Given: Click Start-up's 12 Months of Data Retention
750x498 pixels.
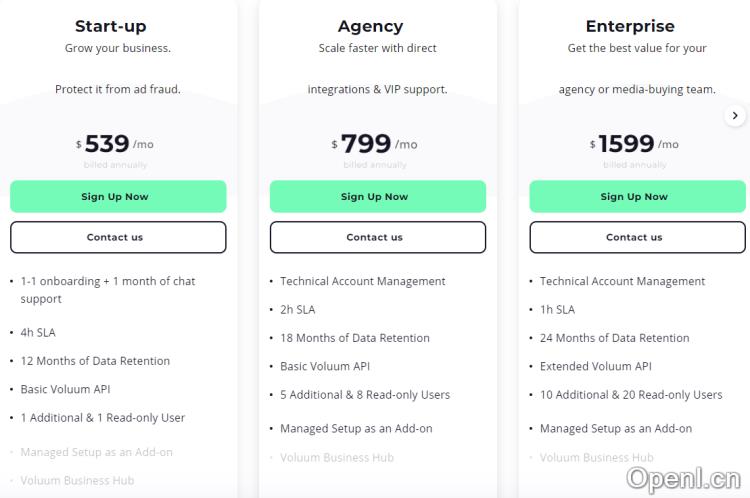Looking at the screenshot, I should (95, 361).
